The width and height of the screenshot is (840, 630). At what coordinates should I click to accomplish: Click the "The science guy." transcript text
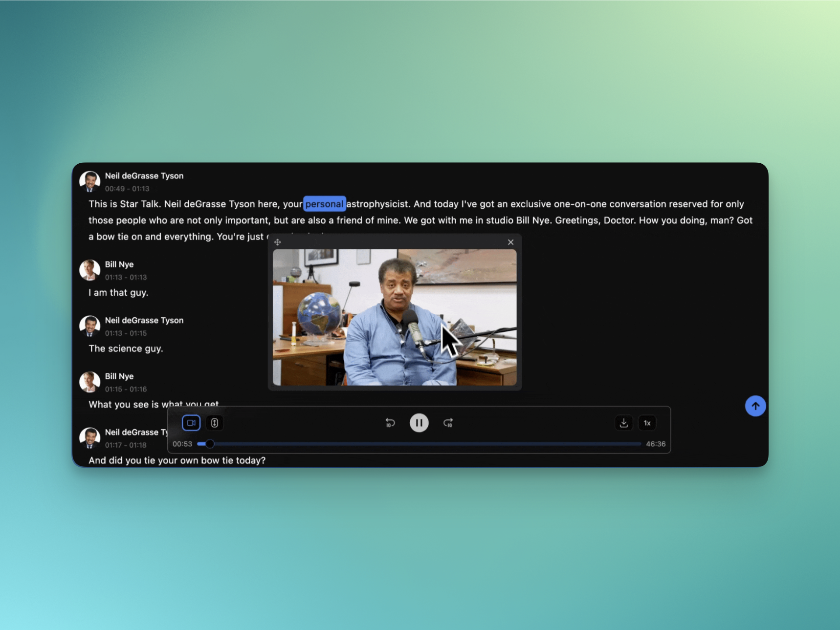point(126,348)
